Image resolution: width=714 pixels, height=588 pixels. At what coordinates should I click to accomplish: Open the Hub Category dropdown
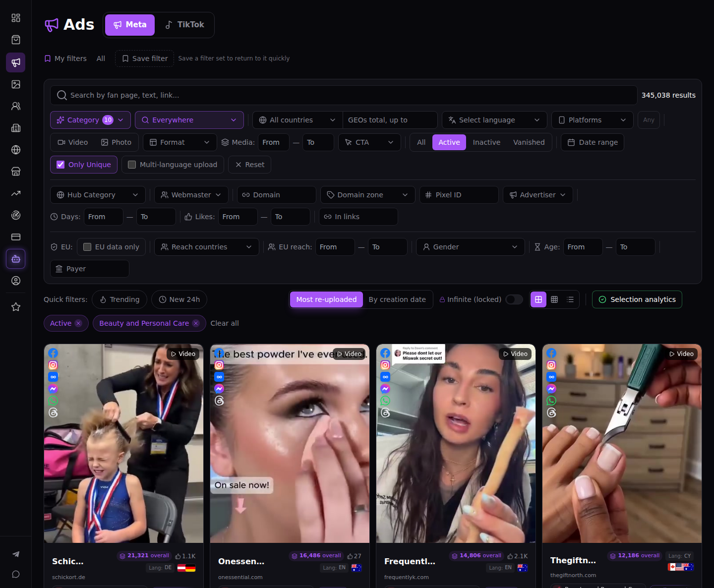pyautogui.click(x=98, y=195)
